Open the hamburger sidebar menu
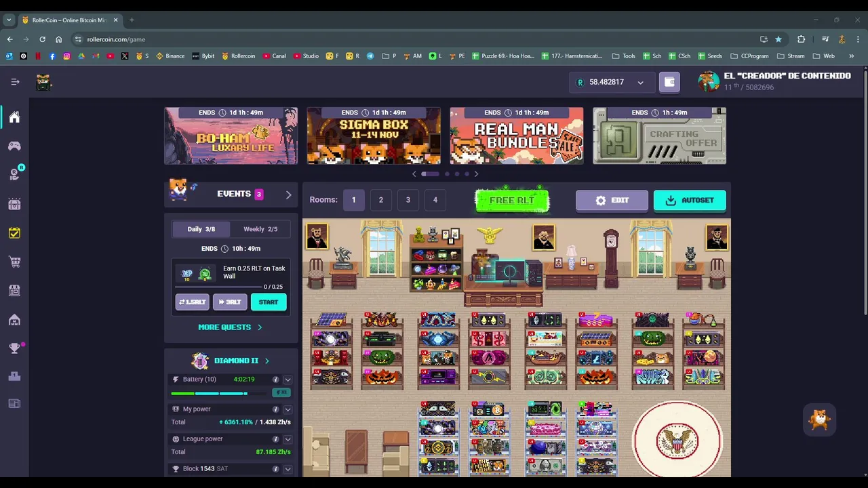Image resolution: width=868 pixels, height=488 pixels. click(15, 82)
